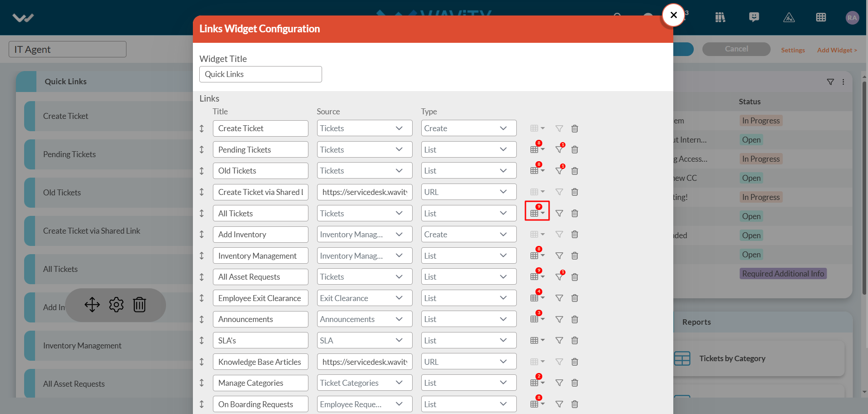The width and height of the screenshot is (868, 414).
Task: Click the Widget Title input field
Action: coord(260,74)
